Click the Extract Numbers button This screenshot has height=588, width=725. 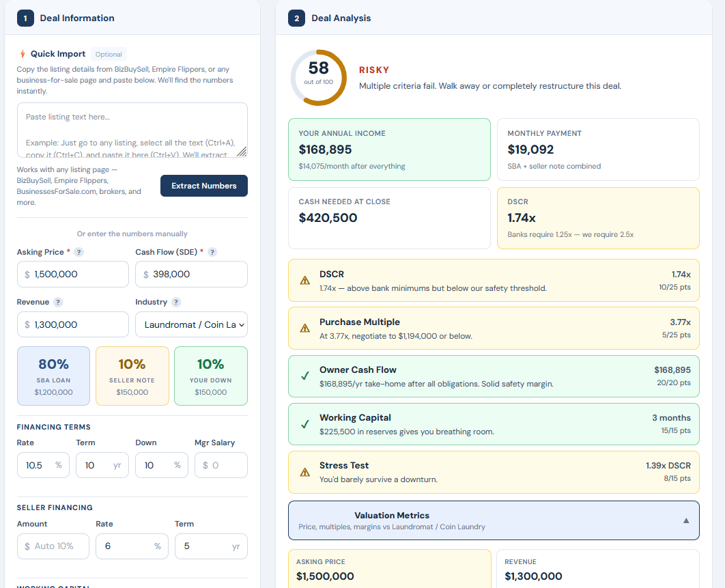(203, 185)
